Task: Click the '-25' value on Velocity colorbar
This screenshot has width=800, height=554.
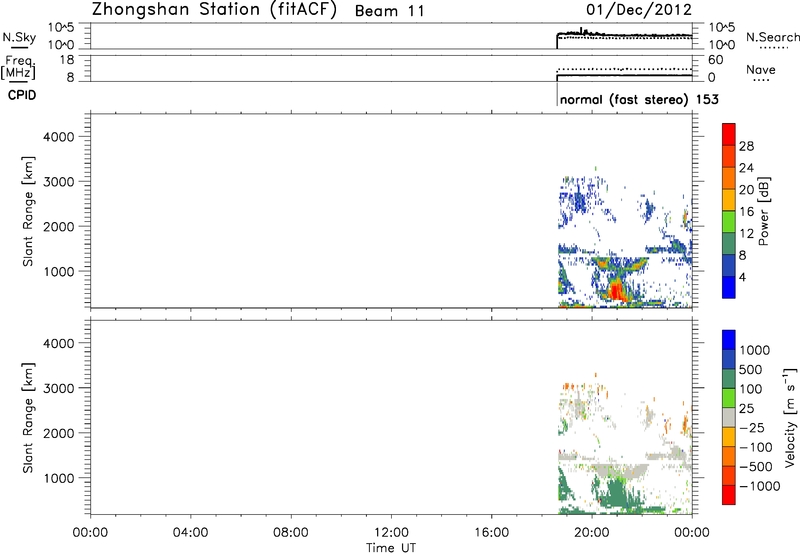Action: (752, 427)
